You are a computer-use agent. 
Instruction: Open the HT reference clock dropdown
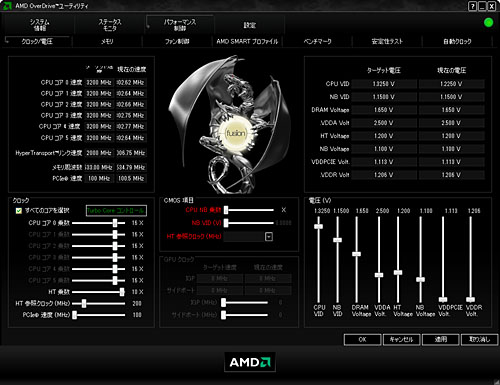pyautogui.click(x=269, y=237)
